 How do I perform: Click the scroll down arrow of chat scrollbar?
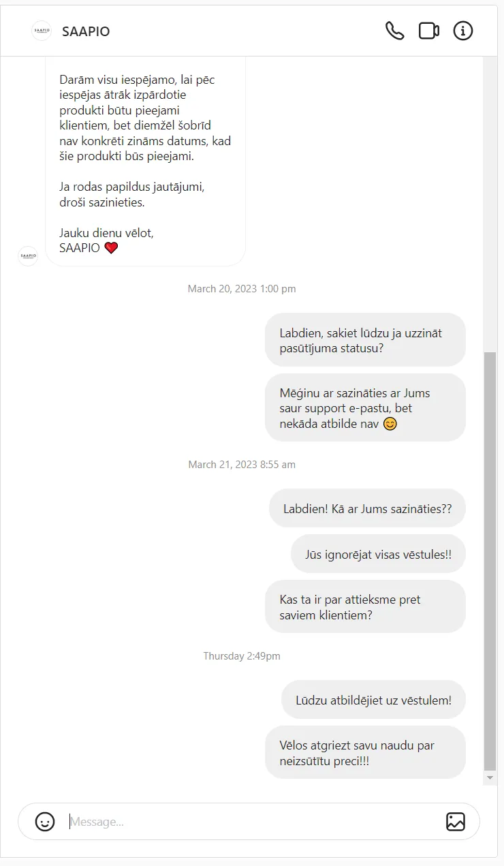[x=490, y=777]
